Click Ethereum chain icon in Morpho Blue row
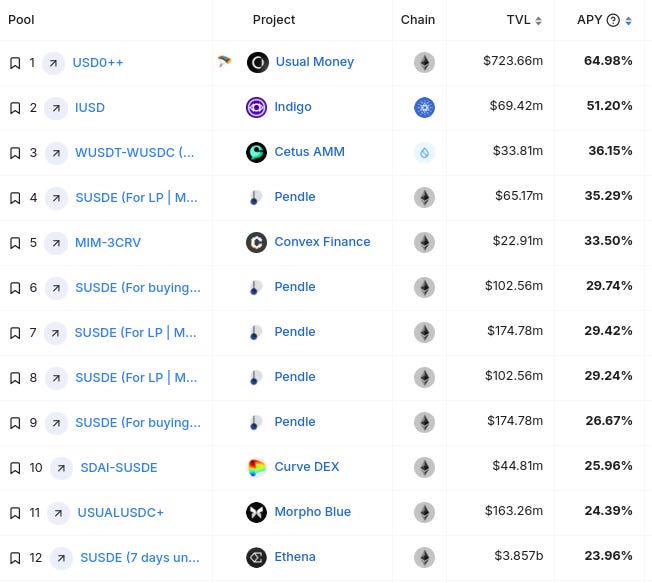This screenshot has width=652, height=583. (x=424, y=513)
